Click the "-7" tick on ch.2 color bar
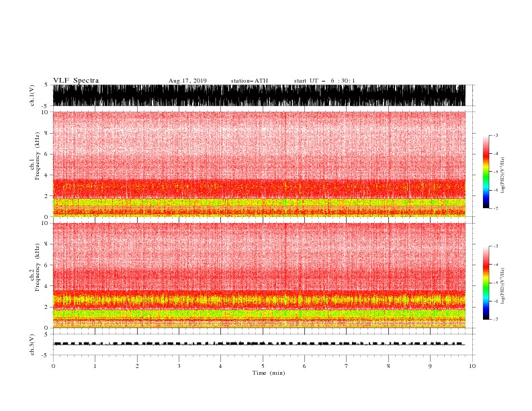This screenshot has height=411, width=532. pos(495,320)
